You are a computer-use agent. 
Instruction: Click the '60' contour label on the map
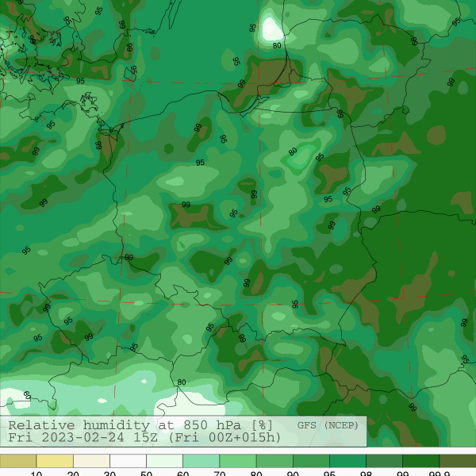(27, 395)
